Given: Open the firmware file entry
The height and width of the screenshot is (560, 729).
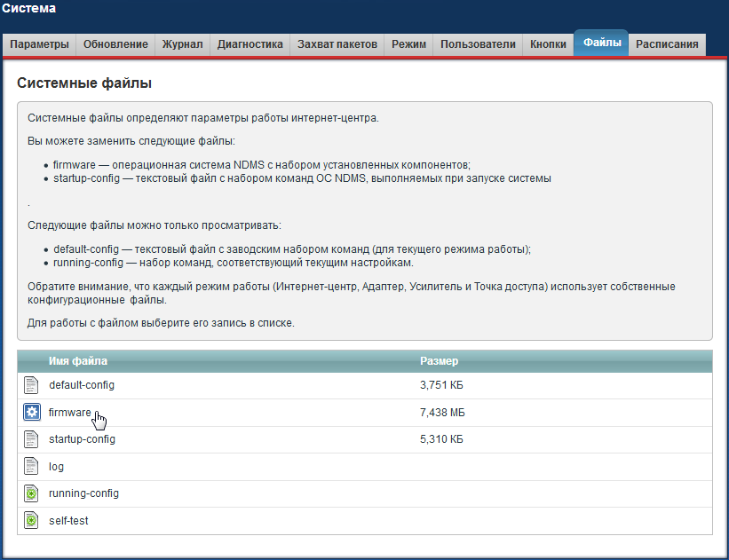Looking at the screenshot, I should (x=69, y=413).
